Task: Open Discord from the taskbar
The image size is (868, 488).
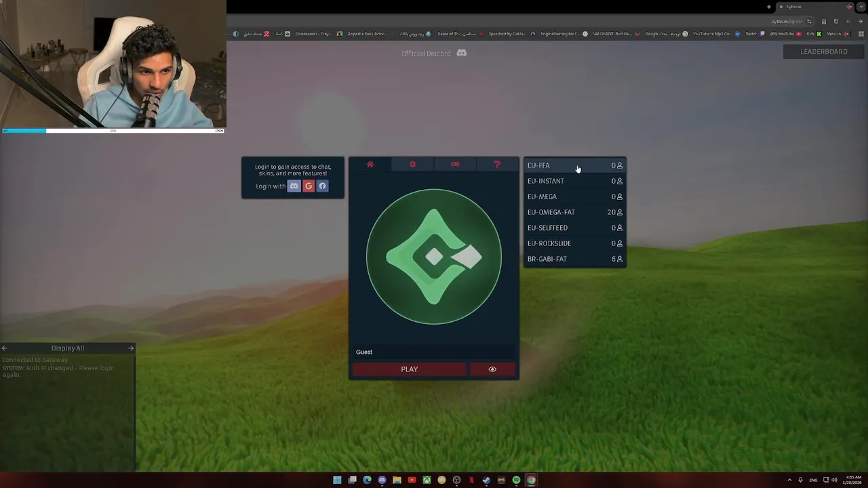Action: click(382, 480)
